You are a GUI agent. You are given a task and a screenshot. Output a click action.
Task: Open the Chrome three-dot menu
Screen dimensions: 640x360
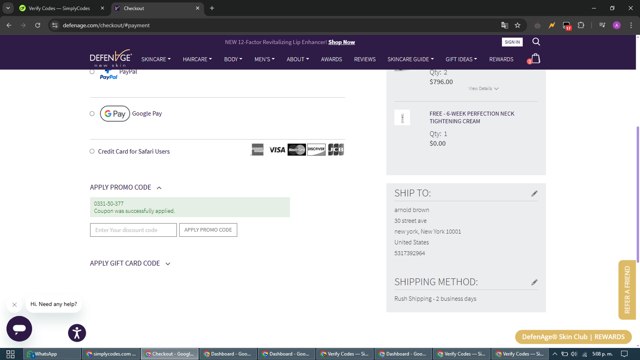tap(631, 25)
